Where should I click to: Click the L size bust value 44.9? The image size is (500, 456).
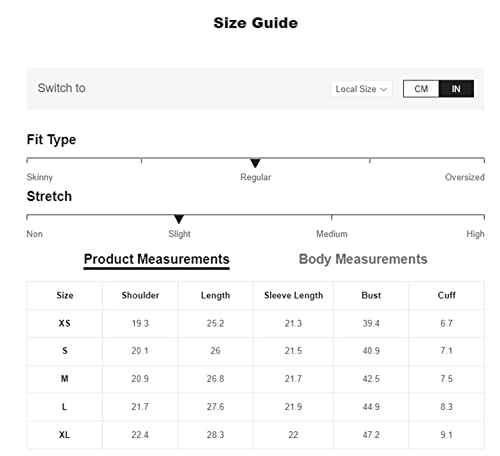(371, 407)
